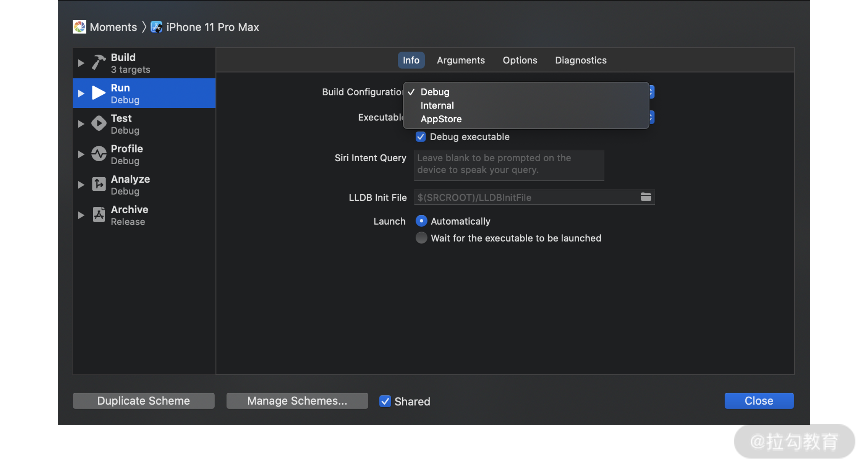
Task: Toggle the Shared scheme checkbox
Action: (x=385, y=401)
